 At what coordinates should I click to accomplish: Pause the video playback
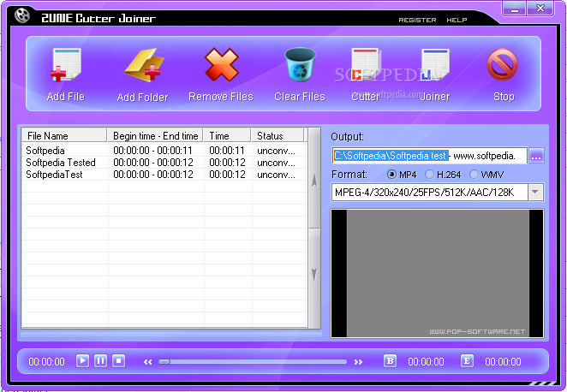click(100, 360)
